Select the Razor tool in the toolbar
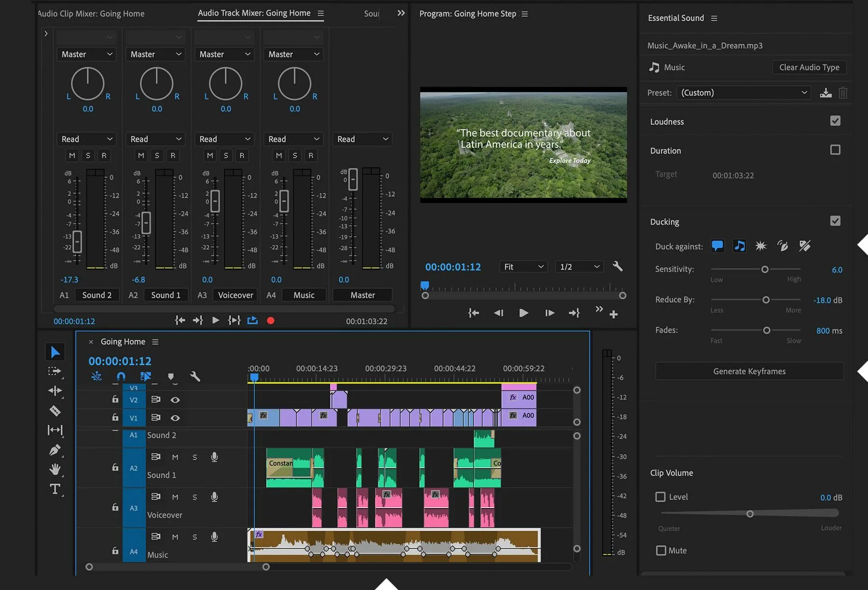The height and width of the screenshot is (590, 868). click(x=55, y=411)
